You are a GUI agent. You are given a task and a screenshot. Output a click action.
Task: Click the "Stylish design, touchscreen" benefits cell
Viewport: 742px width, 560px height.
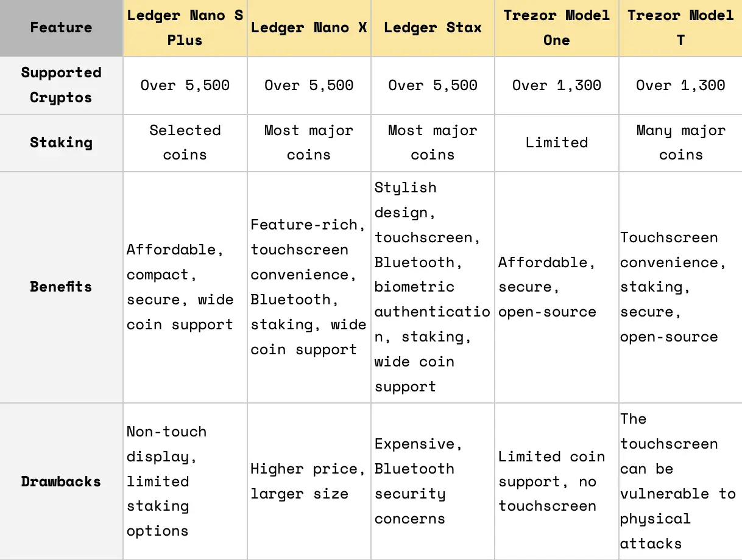click(433, 287)
